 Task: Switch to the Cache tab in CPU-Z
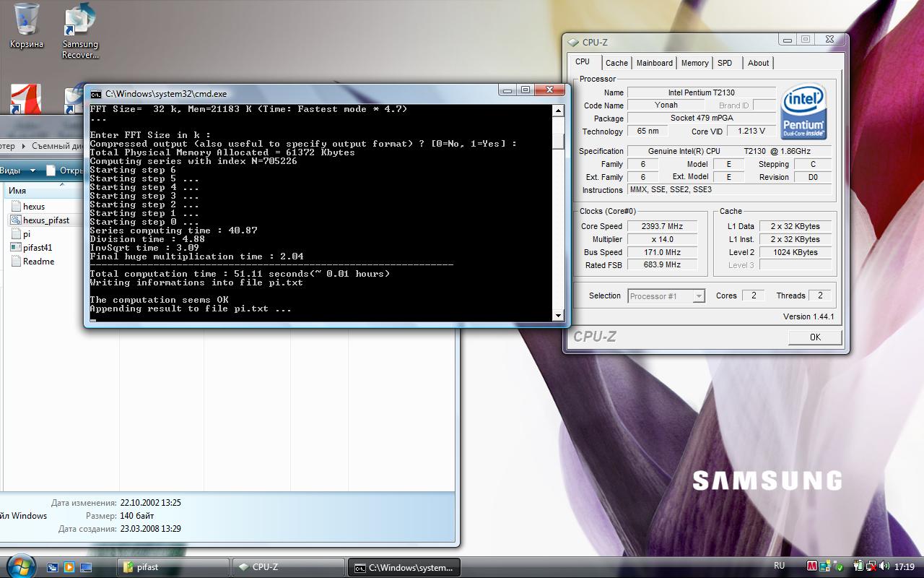pyautogui.click(x=616, y=63)
